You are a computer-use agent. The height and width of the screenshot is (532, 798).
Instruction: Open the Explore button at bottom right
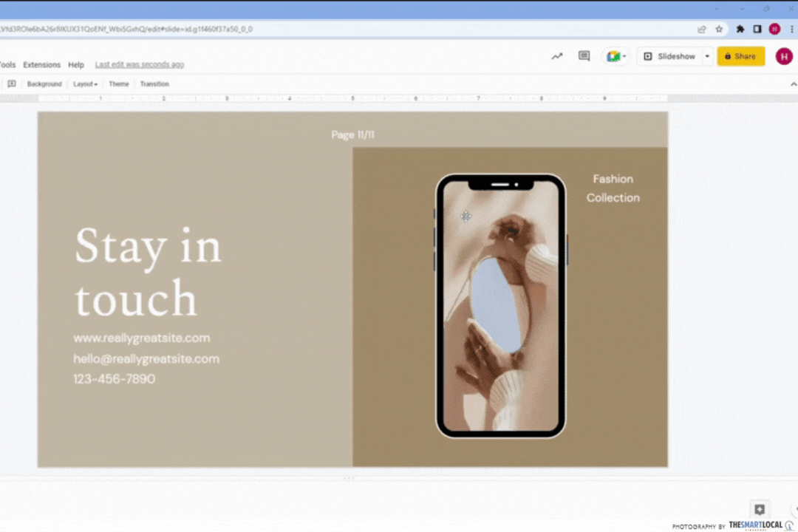(x=759, y=509)
